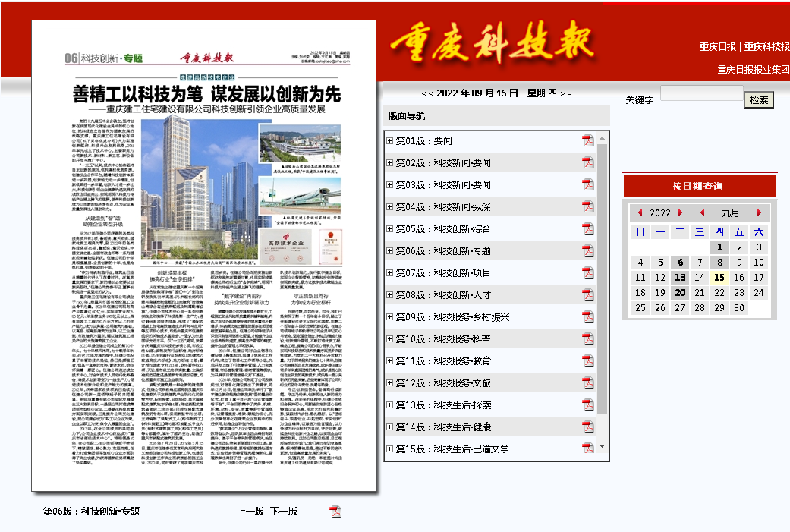Download the PDF for 第12版 科技服务·文旅
Image resolution: width=790 pixels, height=532 pixels.
click(x=588, y=383)
